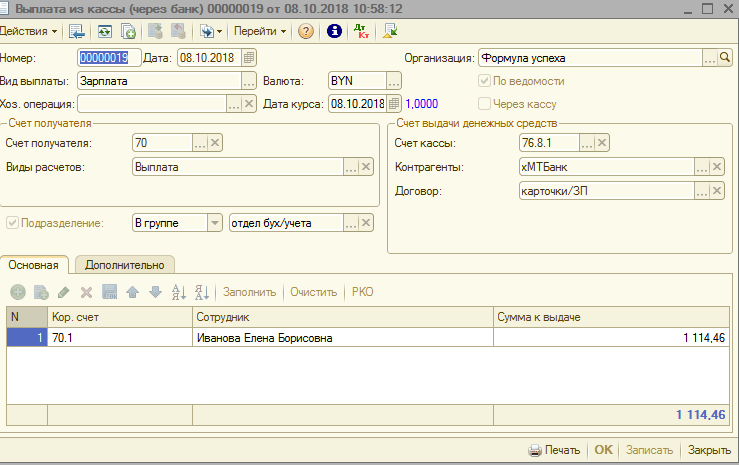739x465 pixels.
Task: Open the Действия dropdown menu
Action: click(x=28, y=31)
